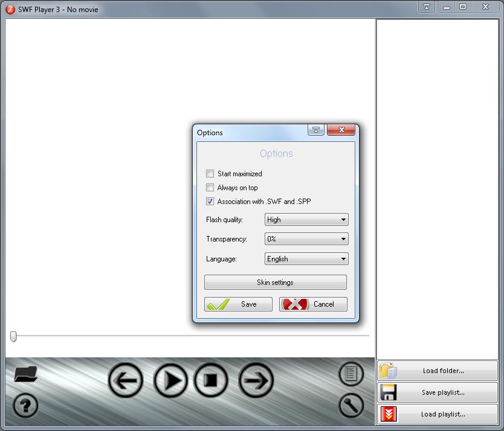Screen dimensions: 504x431
Task: Click the Load folder... button
Action: (x=438, y=371)
